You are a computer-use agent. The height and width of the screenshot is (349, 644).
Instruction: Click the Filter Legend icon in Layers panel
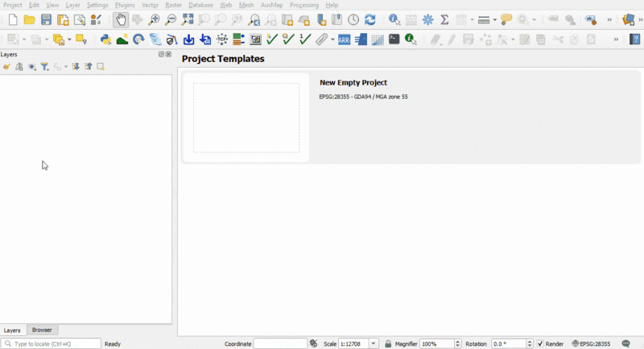45,67
